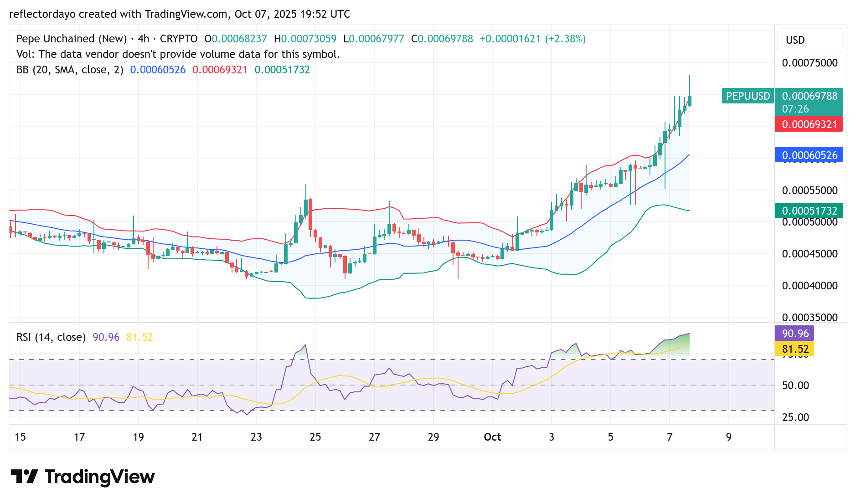Click the purple RSI value 90.96 in legend
This screenshot has height=504, width=856.
106,337
